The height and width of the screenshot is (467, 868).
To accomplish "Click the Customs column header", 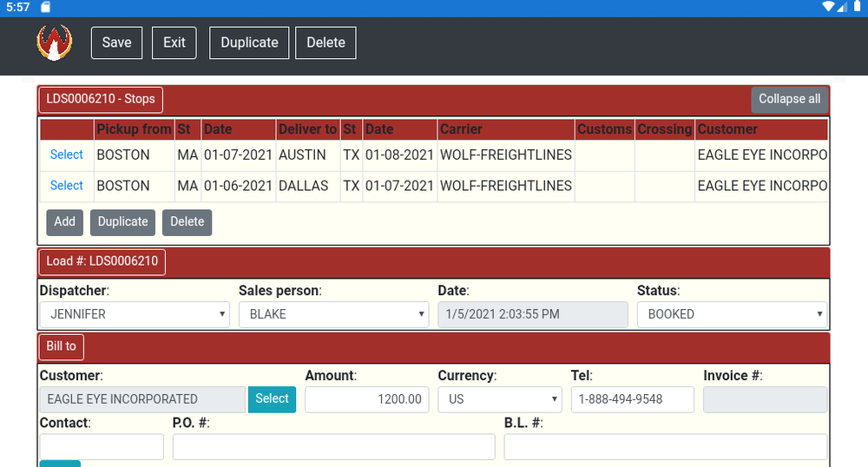I will click(604, 129).
